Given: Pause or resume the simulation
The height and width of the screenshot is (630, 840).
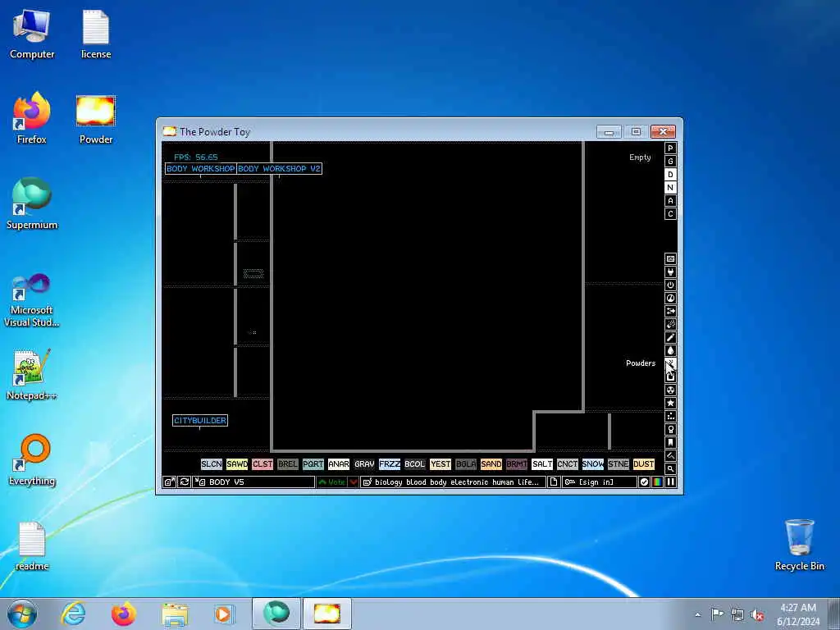Looking at the screenshot, I should (x=670, y=482).
